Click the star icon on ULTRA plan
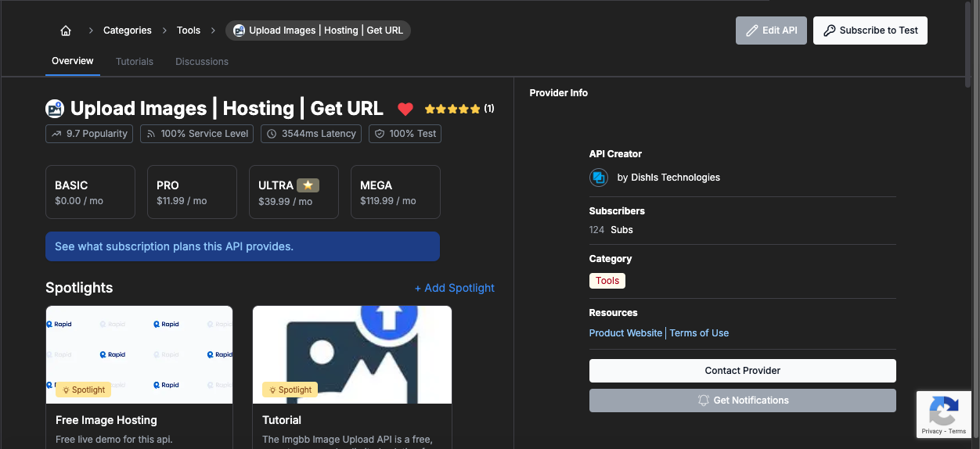This screenshot has width=980, height=449. tap(308, 185)
